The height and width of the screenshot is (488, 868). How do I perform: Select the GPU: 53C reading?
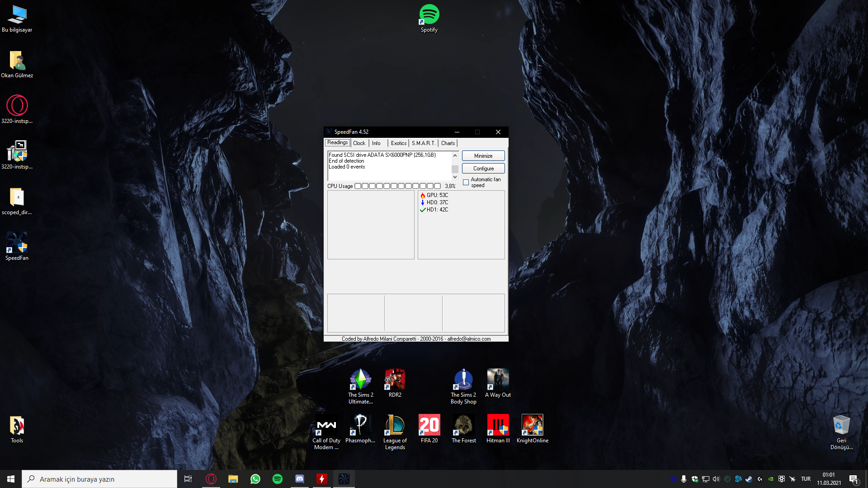pyautogui.click(x=437, y=195)
